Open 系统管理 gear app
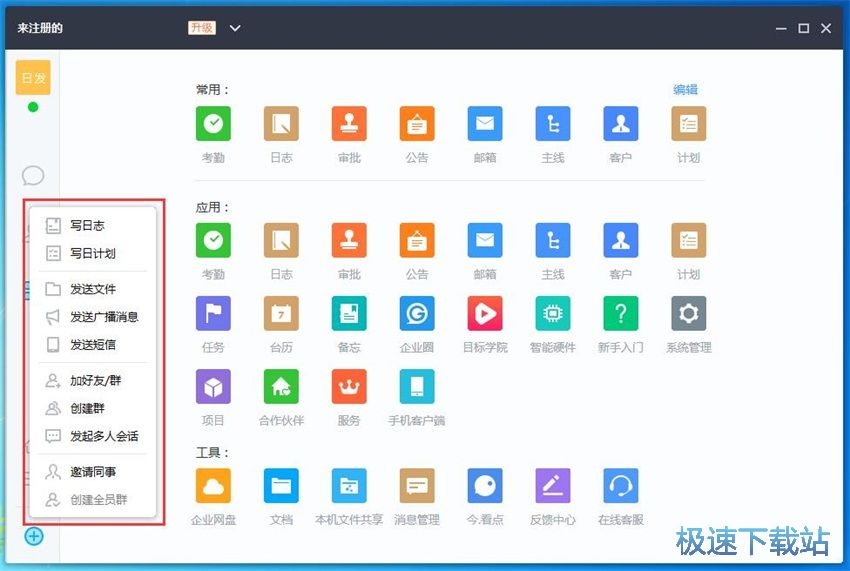The width and height of the screenshot is (850, 571). (688, 313)
